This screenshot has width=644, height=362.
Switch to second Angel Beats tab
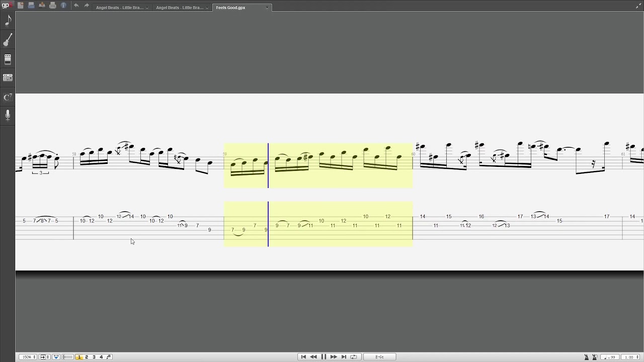[x=180, y=8]
